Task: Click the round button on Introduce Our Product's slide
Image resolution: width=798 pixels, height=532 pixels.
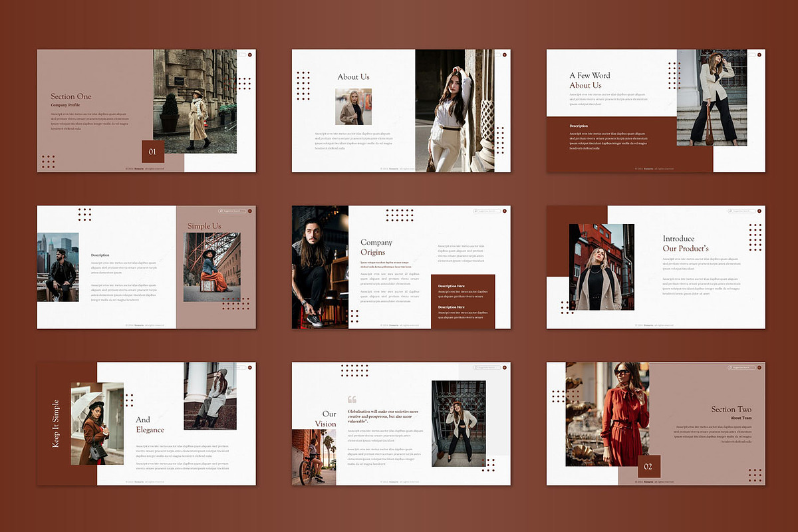Action: pyautogui.click(x=759, y=211)
